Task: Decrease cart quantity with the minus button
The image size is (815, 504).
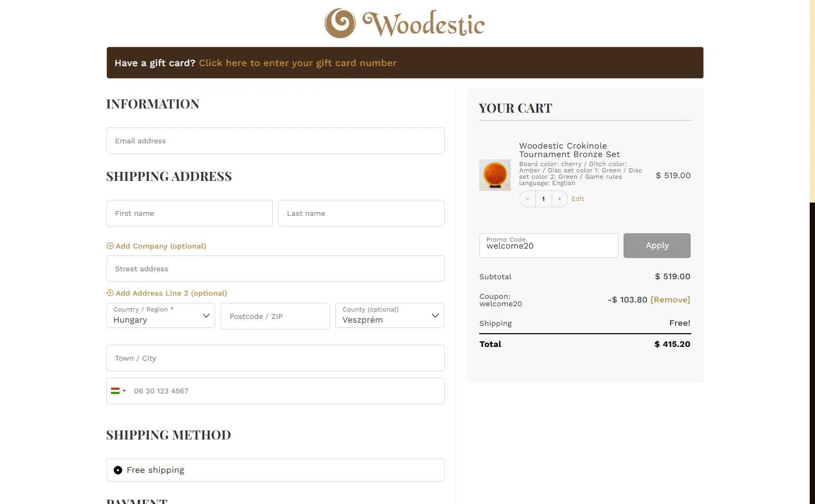Action: click(x=527, y=199)
